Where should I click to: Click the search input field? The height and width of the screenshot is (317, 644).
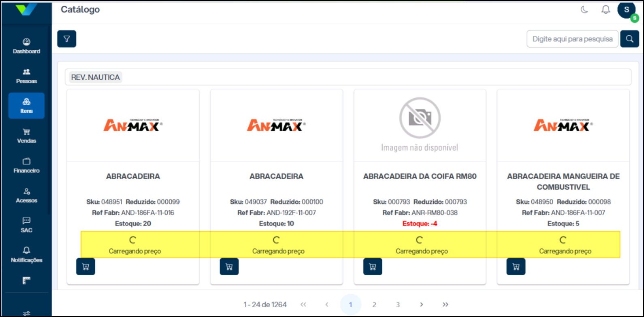572,39
